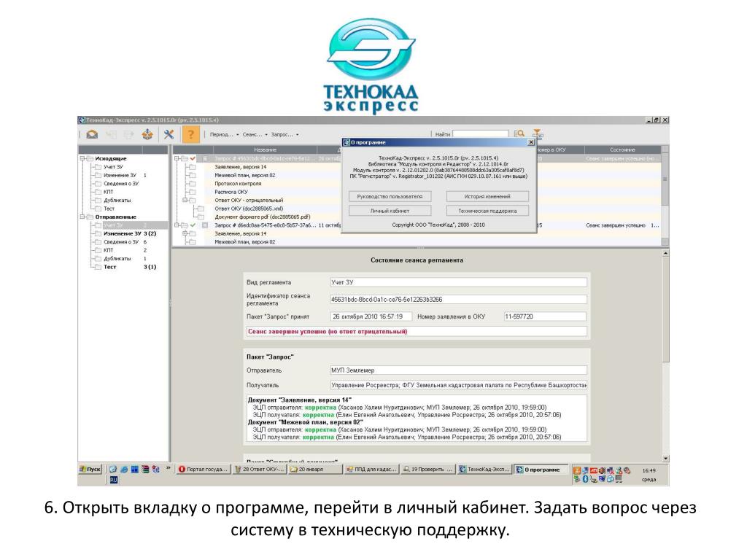Click the Название column header
The image size is (747, 560).
[x=265, y=149]
